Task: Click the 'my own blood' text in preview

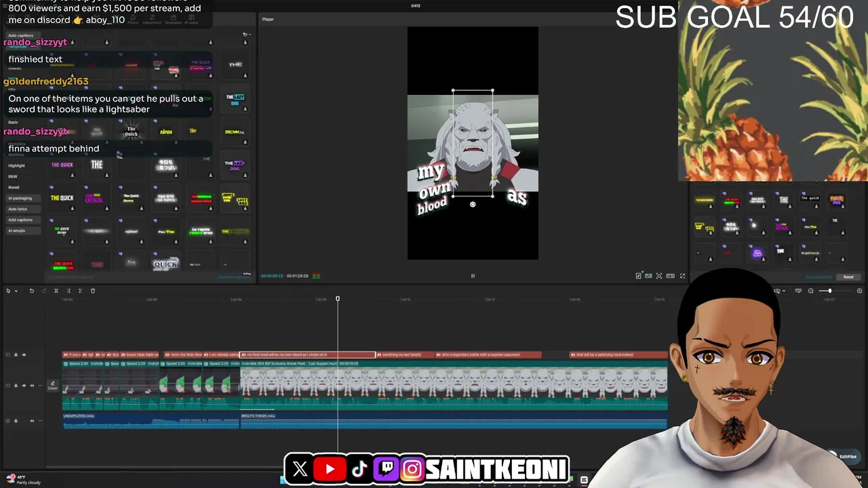Action: (432, 188)
